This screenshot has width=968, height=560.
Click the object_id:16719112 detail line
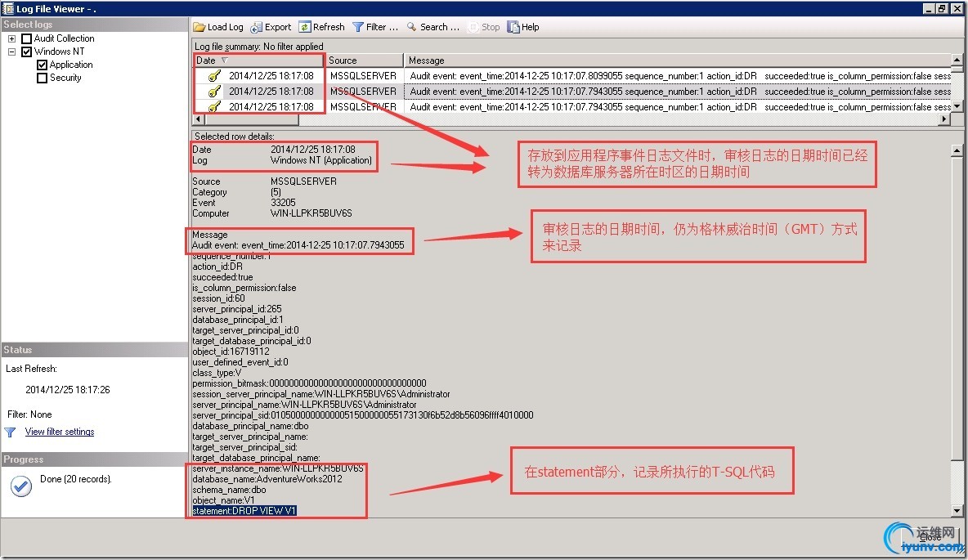pos(231,352)
